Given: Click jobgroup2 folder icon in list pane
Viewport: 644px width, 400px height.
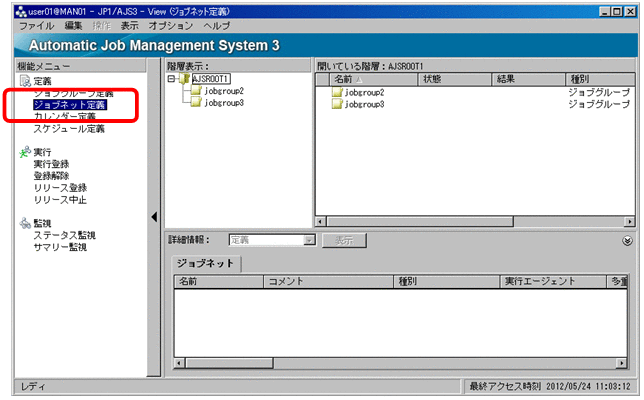Looking at the screenshot, I should click(337, 92).
